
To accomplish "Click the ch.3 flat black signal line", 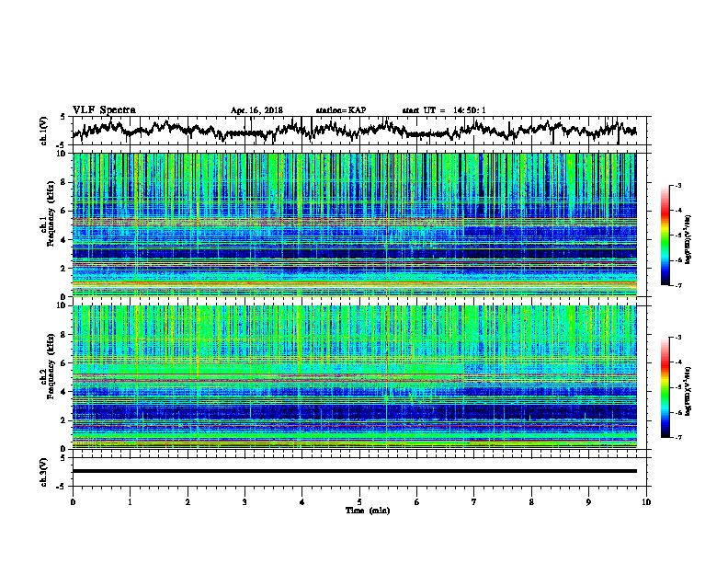I will click(354, 471).
